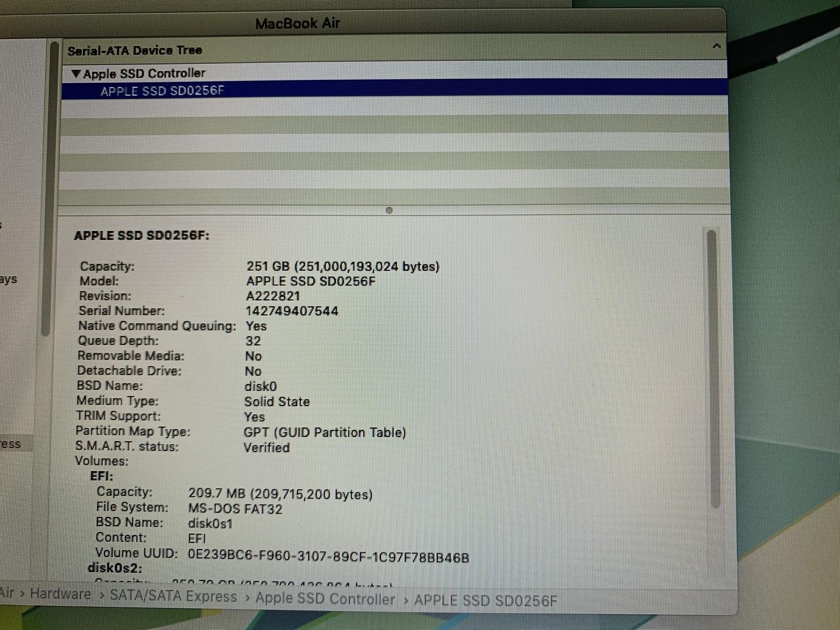Click the EFI BSD Name value disk0s1
The image size is (840, 630).
(210, 524)
